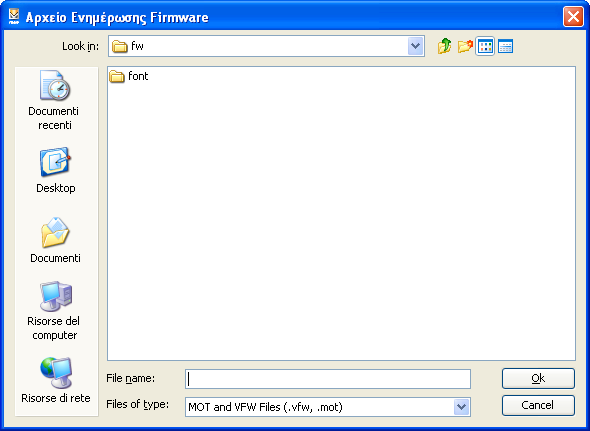Expand the Look in dropdown

tap(415, 46)
